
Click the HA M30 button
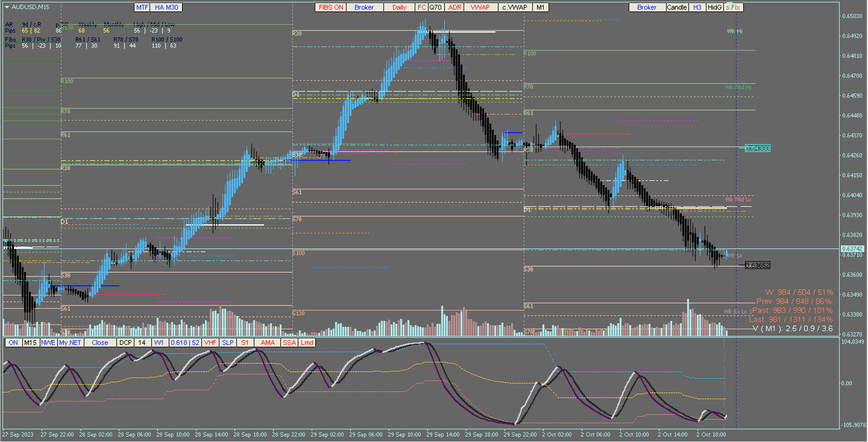166,8
